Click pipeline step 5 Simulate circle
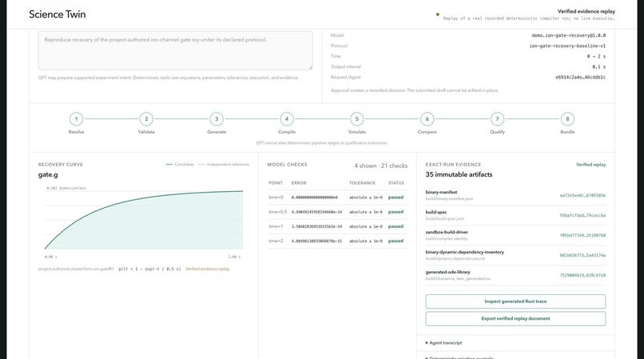This screenshot has width=644, height=359. click(x=357, y=119)
